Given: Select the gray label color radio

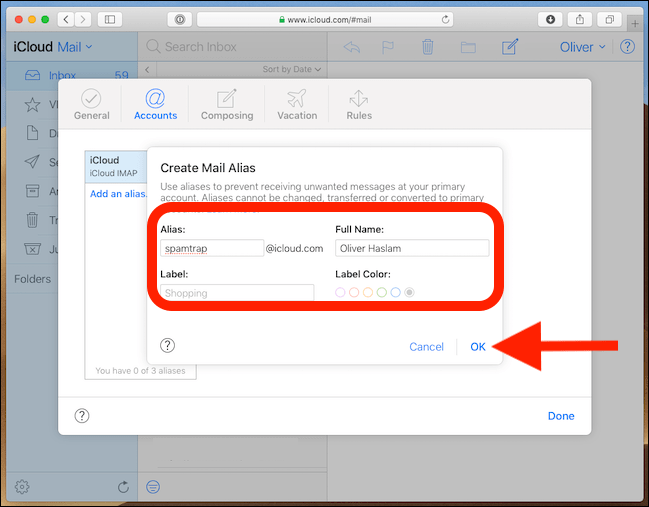Looking at the screenshot, I should point(410,292).
